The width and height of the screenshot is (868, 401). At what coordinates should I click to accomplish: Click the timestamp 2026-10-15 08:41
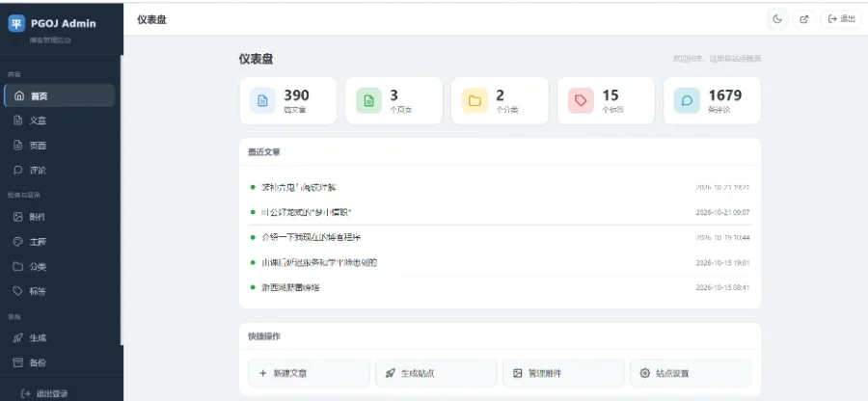click(x=722, y=287)
